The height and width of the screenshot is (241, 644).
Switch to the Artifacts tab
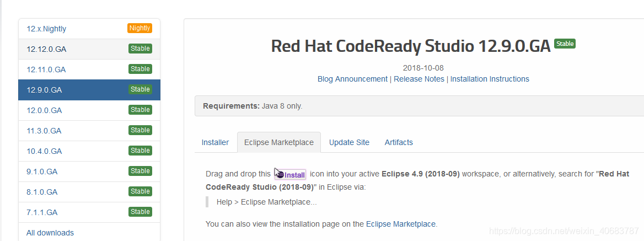[399, 142]
